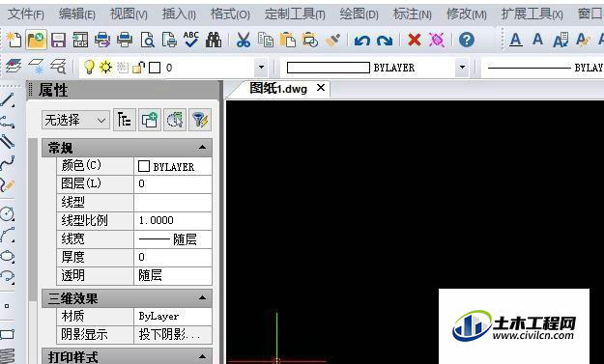604x364 pixels.
Task: Click the ACIS save icon
Action: point(80,40)
